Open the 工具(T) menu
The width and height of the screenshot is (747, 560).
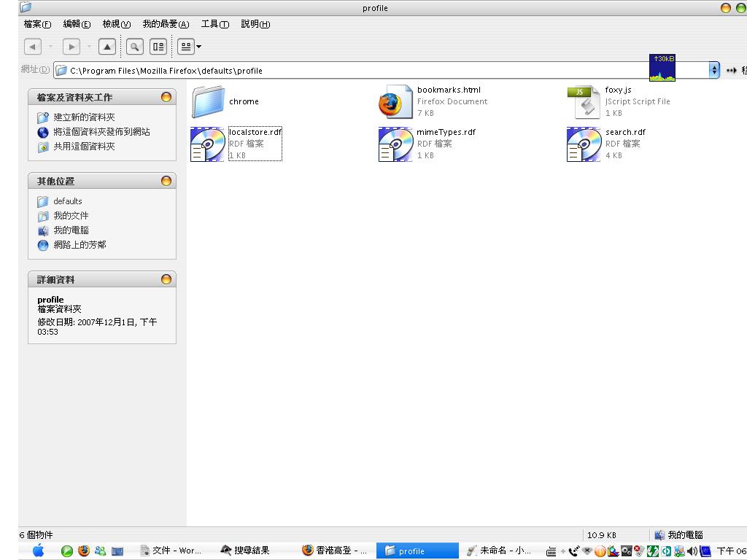pos(214,24)
